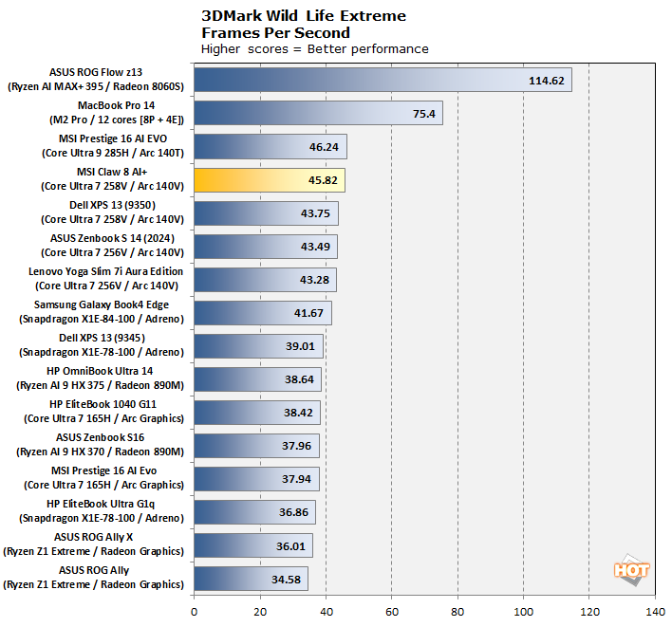Click the Lenovo Yoga Slim 7i Aura Edition label
This screenshot has width=672, height=627.
point(105,271)
